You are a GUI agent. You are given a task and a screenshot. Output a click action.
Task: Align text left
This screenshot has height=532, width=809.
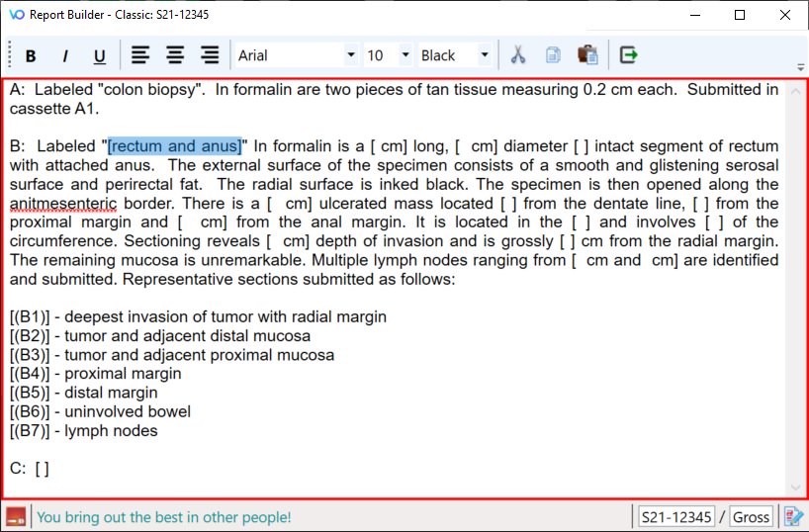point(140,55)
